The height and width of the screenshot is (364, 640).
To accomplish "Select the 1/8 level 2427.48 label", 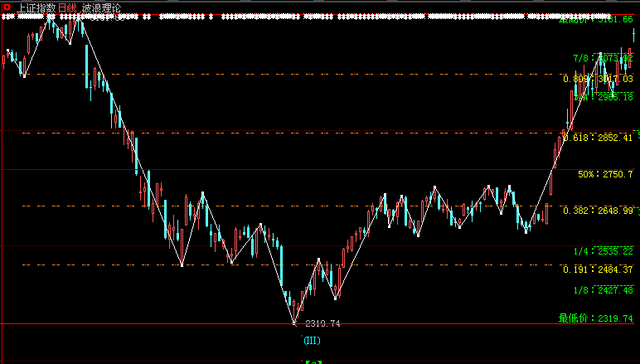I will point(603,290).
